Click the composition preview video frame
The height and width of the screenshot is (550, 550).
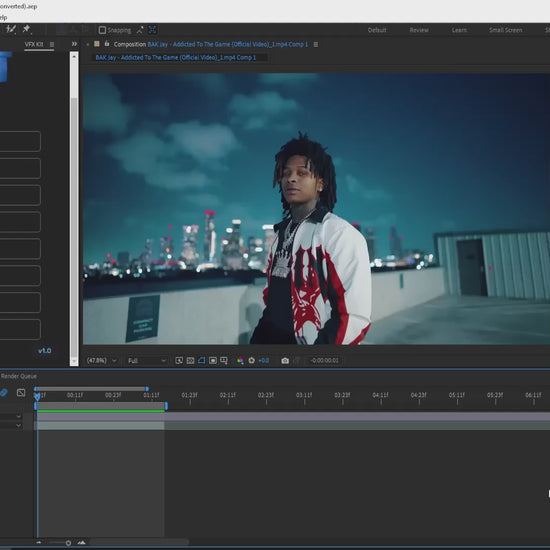pyautogui.click(x=316, y=209)
